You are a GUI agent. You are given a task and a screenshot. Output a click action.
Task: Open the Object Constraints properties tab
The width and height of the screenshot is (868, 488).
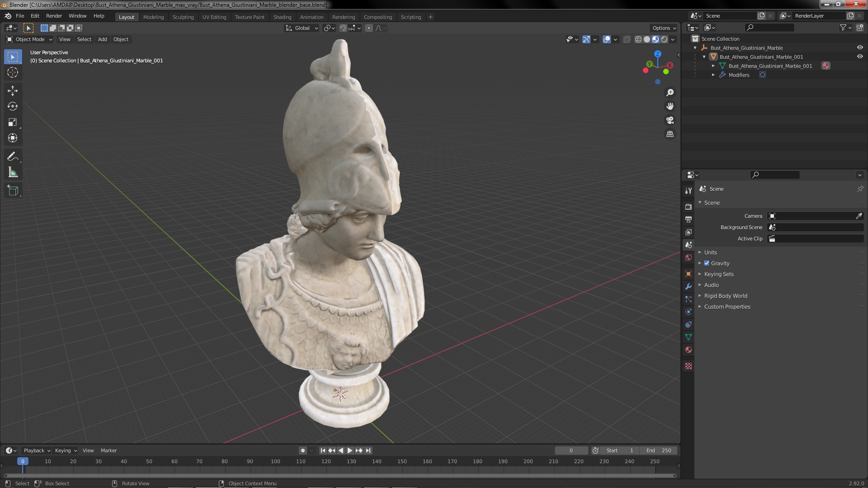point(688,324)
